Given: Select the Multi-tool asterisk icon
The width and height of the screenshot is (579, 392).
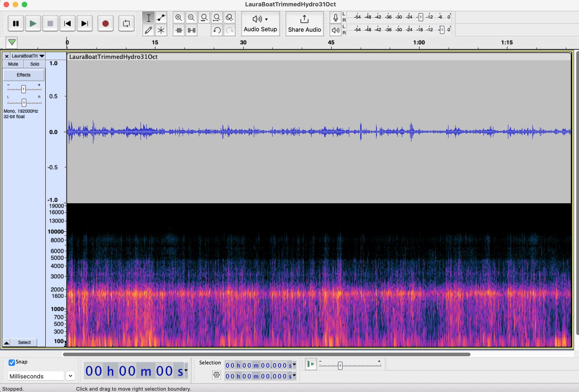Looking at the screenshot, I should point(161,30).
